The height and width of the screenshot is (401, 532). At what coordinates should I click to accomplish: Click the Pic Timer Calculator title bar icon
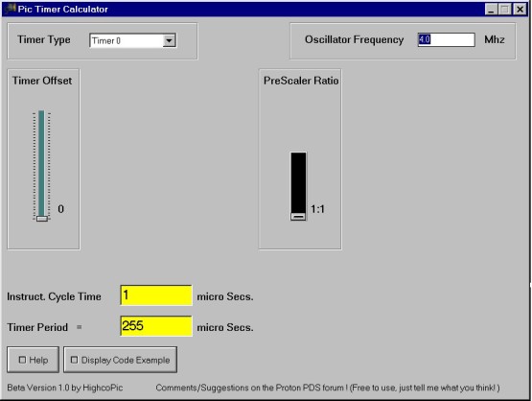[x=11, y=9]
